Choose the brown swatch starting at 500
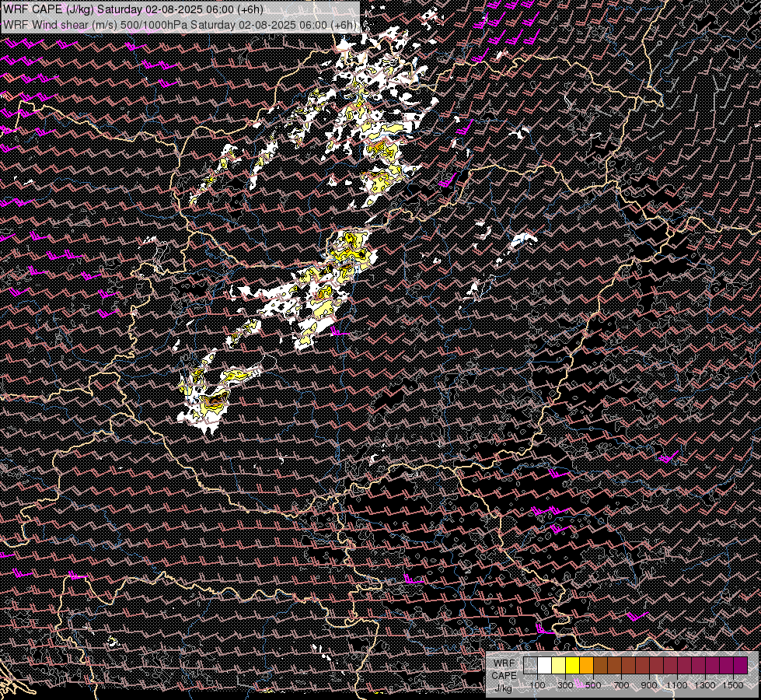Screen dimensions: 761x700 pyautogui.click(x=600, y=665)
